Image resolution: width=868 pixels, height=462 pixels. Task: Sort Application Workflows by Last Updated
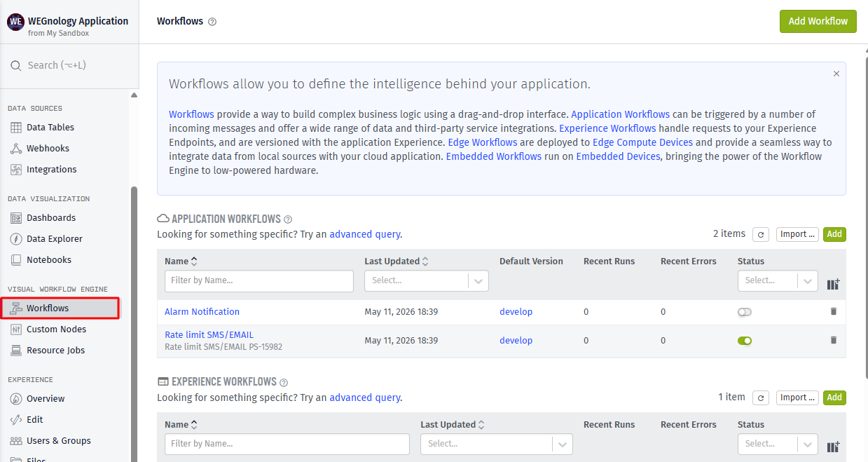396,261
